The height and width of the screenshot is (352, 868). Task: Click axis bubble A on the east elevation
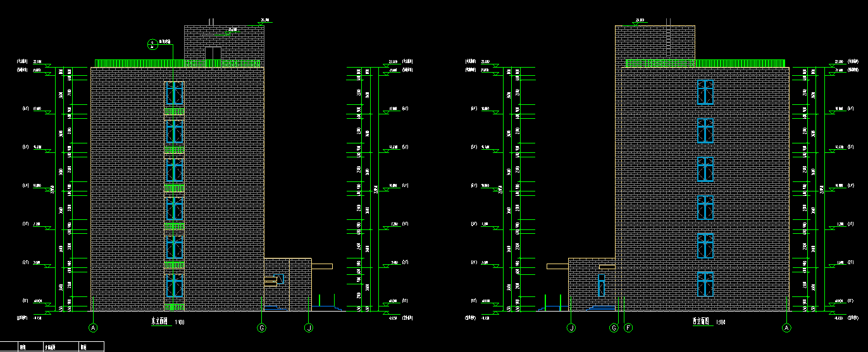click(93, 328)
